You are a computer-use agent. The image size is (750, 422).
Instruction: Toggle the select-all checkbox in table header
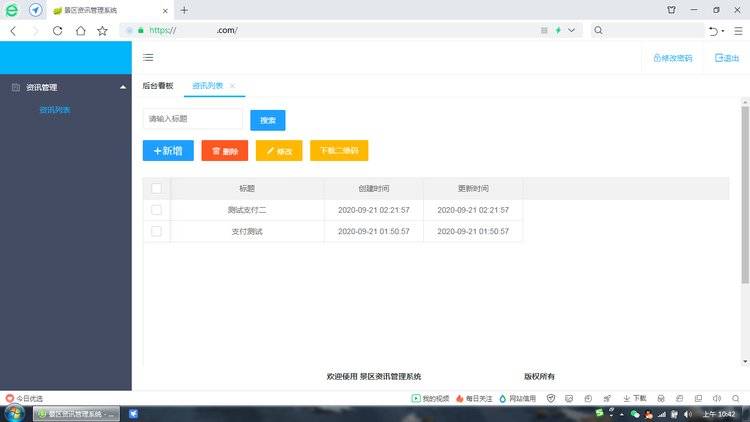(156, 188)
